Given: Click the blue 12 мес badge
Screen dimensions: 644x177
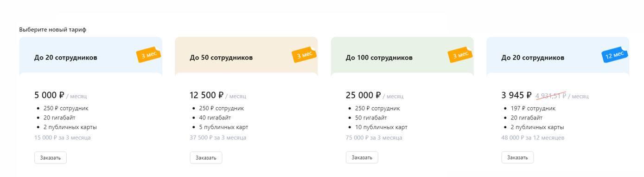Looking at the screenshot, I should [615, 54].
